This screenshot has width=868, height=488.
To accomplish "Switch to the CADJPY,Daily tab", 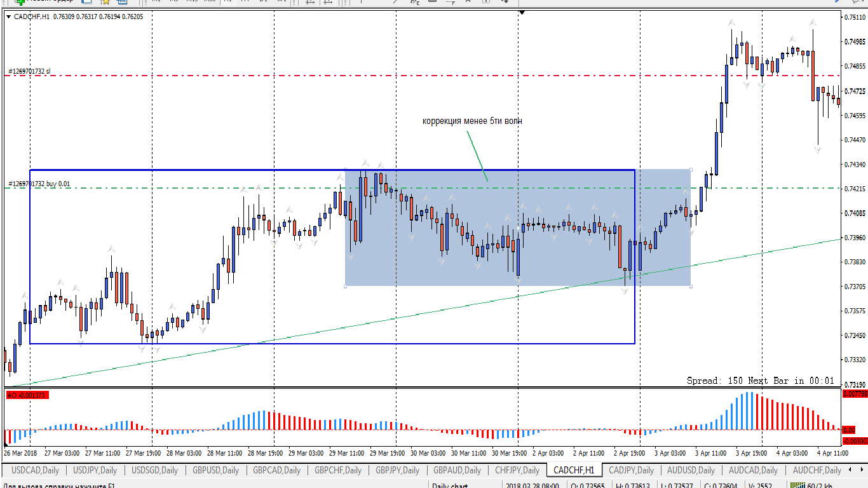I will [632, 470].
